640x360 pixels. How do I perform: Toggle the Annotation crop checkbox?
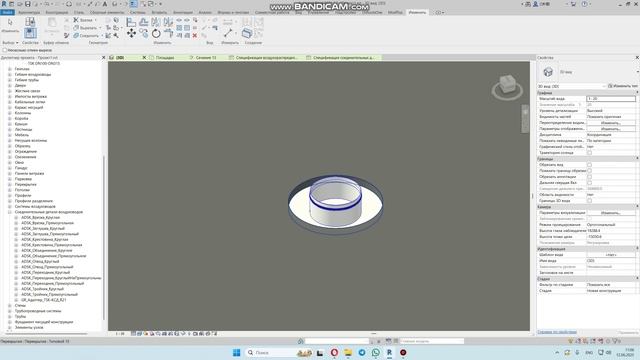click(x=589, y=177)
